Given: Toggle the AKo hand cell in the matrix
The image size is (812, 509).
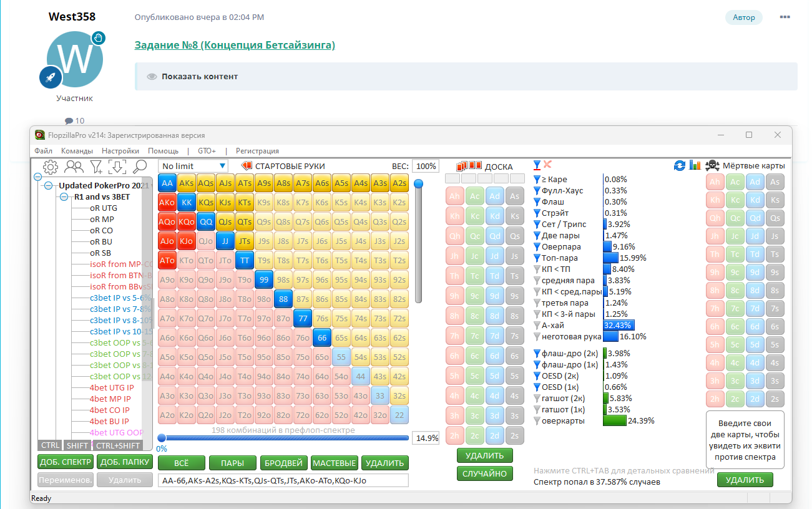Looking at the screenshot, I should 167,203.
